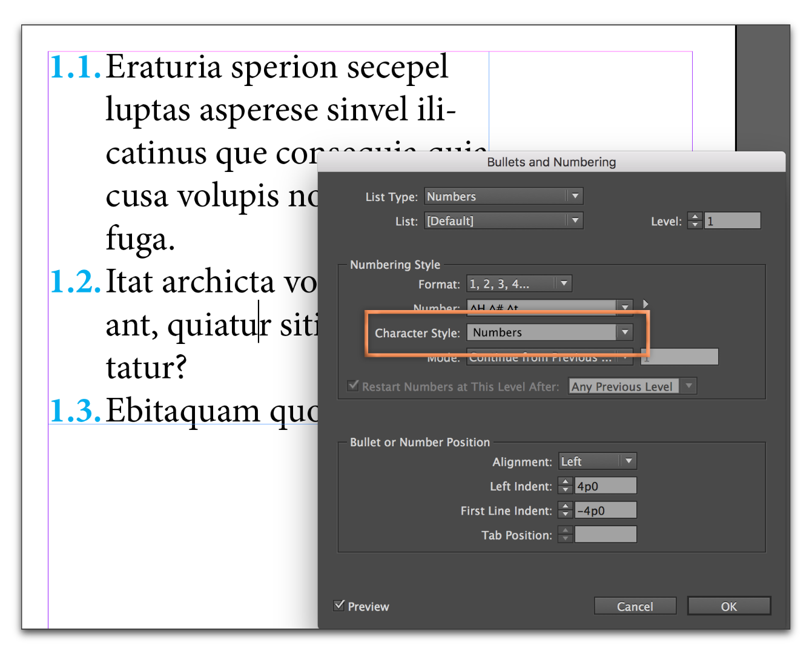Open the Alignment dropdown showing Left
812x654 pixels.
(629, 461)
